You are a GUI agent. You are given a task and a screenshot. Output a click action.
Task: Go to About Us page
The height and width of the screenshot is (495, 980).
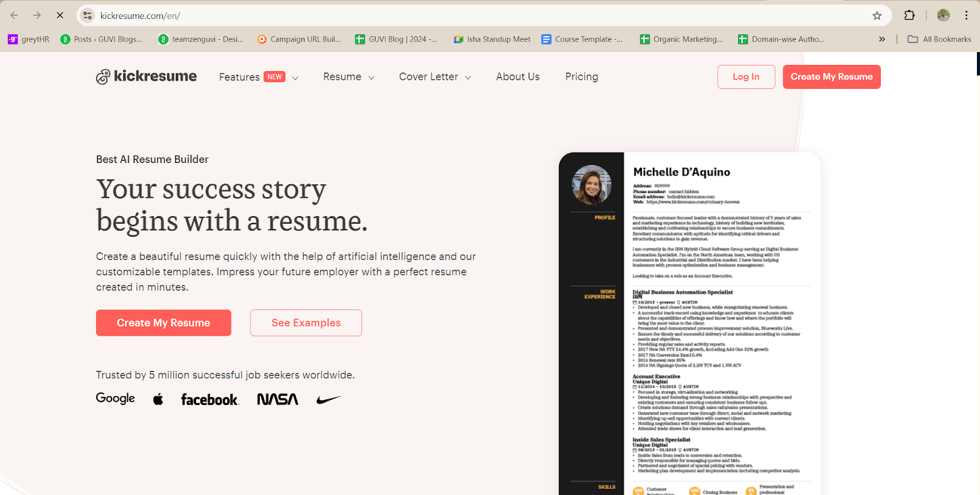[x=518, y=77]
